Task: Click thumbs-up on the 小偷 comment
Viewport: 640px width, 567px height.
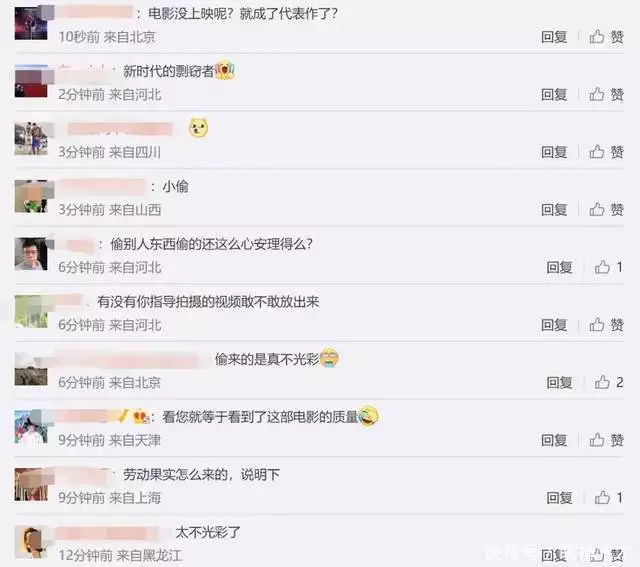Action: tap(606, 209)
